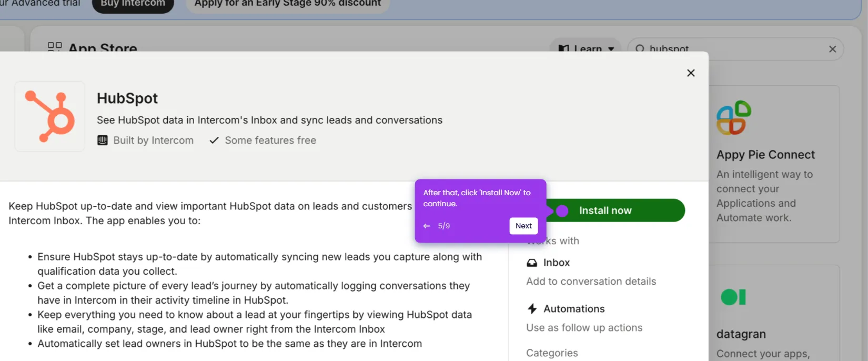Image resolution: width=868 pixels, height=361 pixels.
Task: Click the Buy Intercom button
Action: [133, 4]
